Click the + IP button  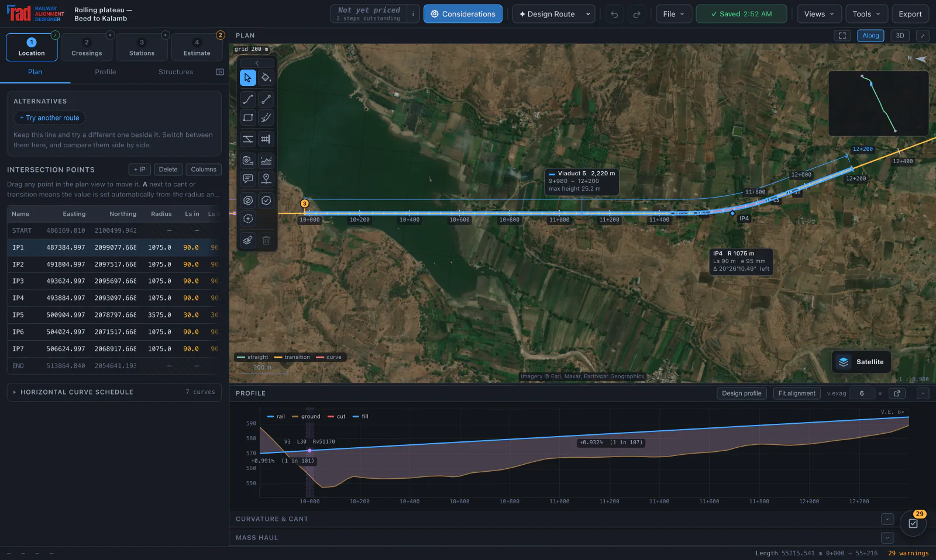pyautogui.click(x=139, y=170)
